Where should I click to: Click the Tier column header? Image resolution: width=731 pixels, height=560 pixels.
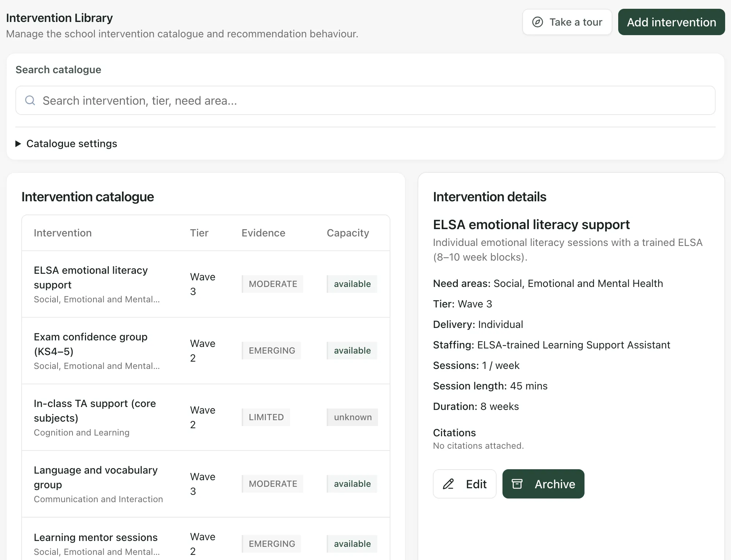tap(199, 233)
